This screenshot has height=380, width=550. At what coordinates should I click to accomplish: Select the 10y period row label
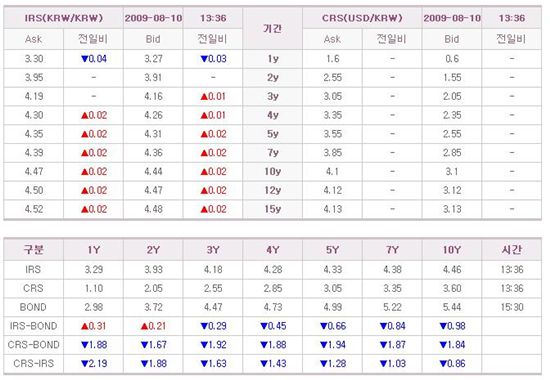click(x=273, y=172)
